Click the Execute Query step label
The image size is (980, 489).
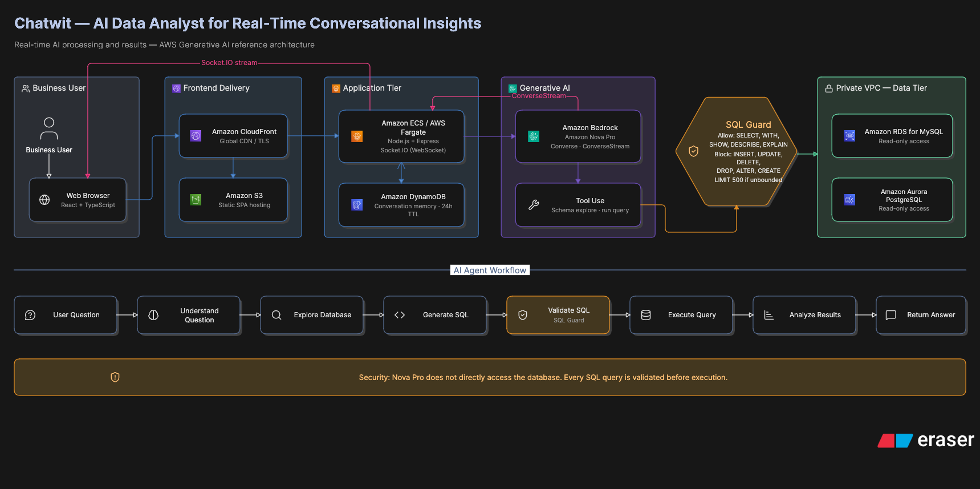(692, 315)
